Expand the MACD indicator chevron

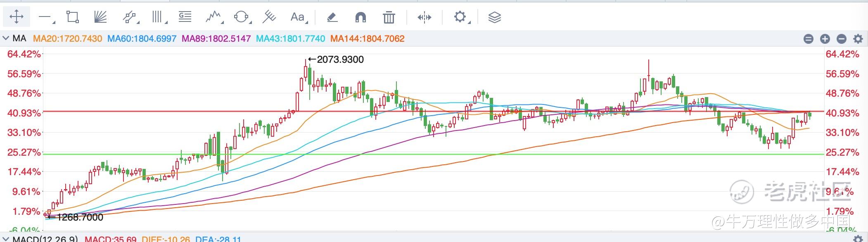[x=6, y=239]
